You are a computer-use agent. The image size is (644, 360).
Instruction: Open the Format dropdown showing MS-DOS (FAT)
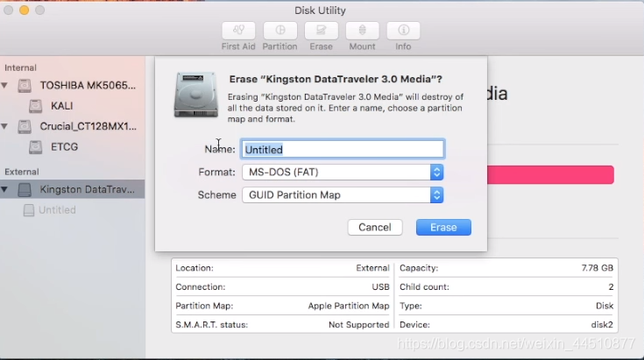pyautogui.click(x=343, y=173)
